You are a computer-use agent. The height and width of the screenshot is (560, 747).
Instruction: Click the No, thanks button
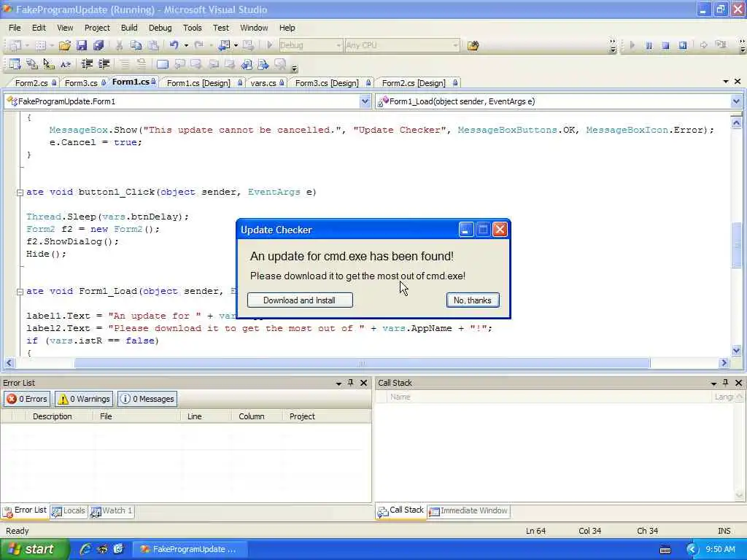[472, 300]
